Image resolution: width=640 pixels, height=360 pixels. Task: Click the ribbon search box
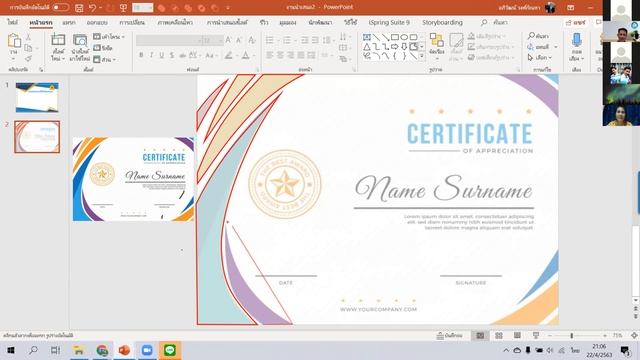coord(494,22)
